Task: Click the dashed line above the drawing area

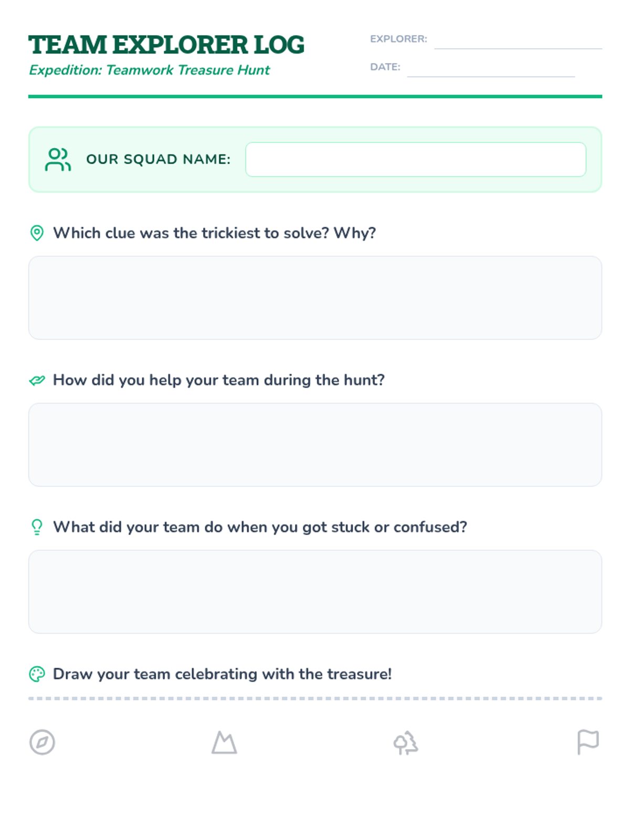Action: coord(315,699)
